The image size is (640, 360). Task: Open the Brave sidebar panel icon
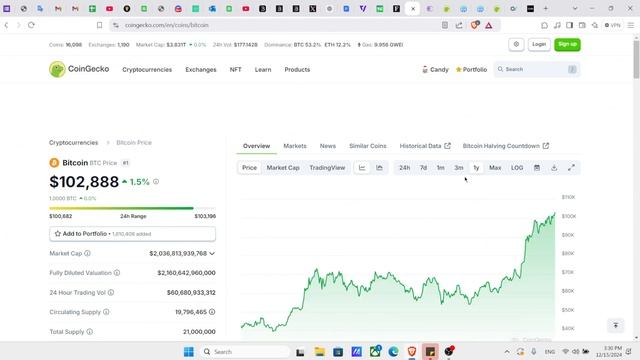[569, 25]
